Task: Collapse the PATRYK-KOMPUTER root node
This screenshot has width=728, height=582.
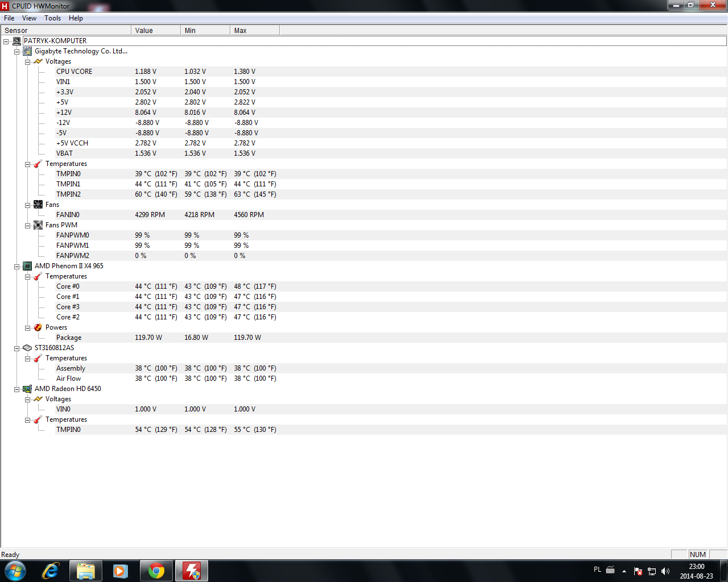Action: pyautogui.click(x=6, y=41)
